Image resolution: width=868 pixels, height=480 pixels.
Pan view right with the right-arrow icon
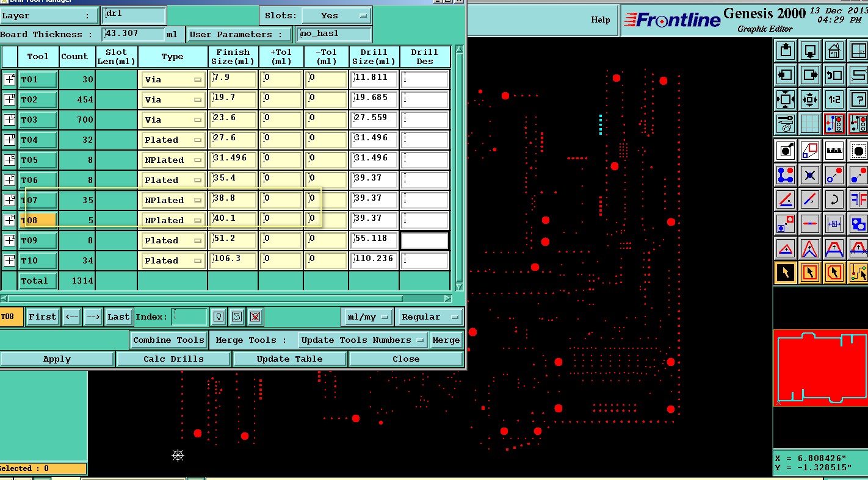tap(809, 75)
